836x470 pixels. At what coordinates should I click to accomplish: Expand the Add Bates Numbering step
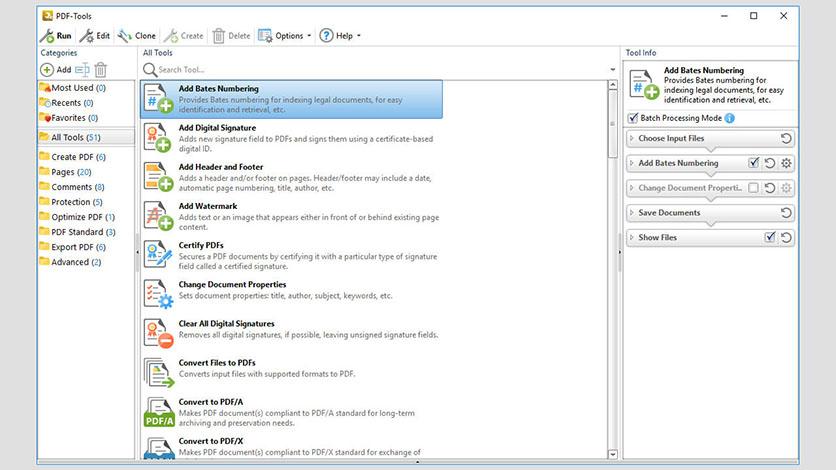click(632, 163)
